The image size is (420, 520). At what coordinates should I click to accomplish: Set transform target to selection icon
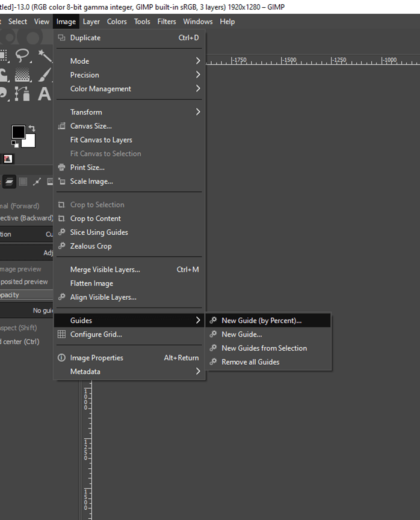coord(23,182)
